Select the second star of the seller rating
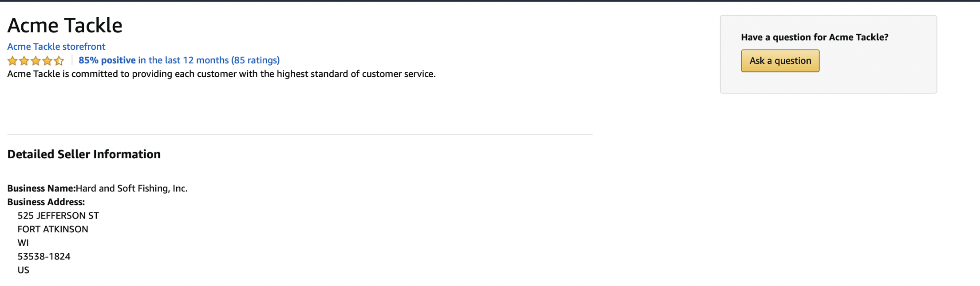The height and width of the screenshot is (286, 980). point(24,60)
